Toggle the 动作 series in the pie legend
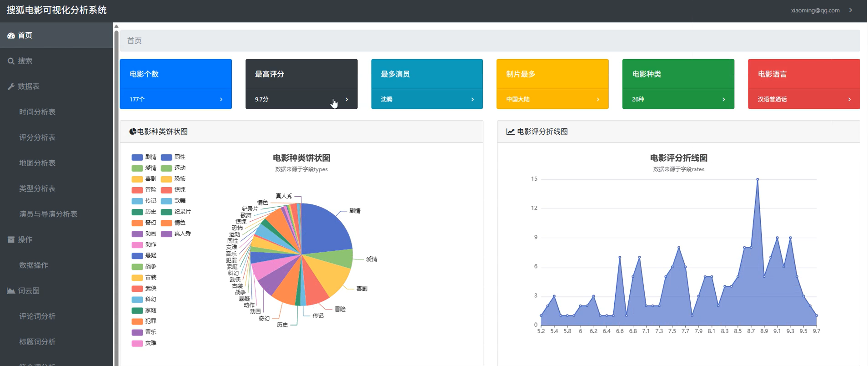Viewport: 868px width, 366px height. [144, 244]
